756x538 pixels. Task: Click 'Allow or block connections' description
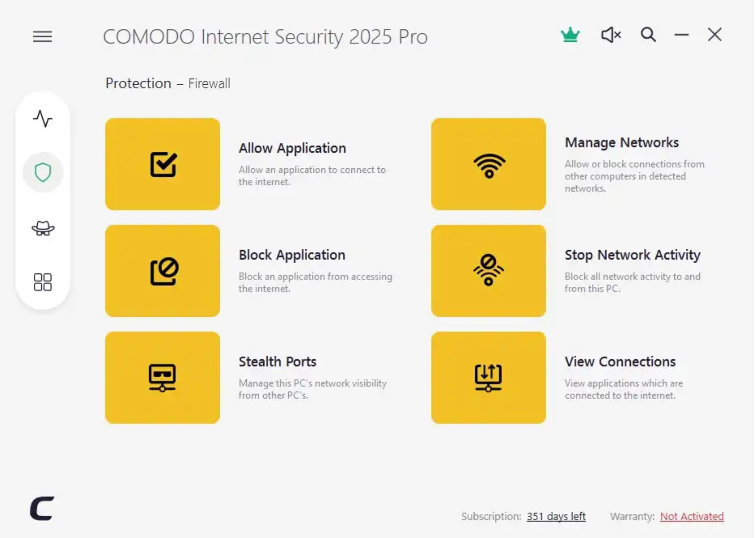pos(634,176)
